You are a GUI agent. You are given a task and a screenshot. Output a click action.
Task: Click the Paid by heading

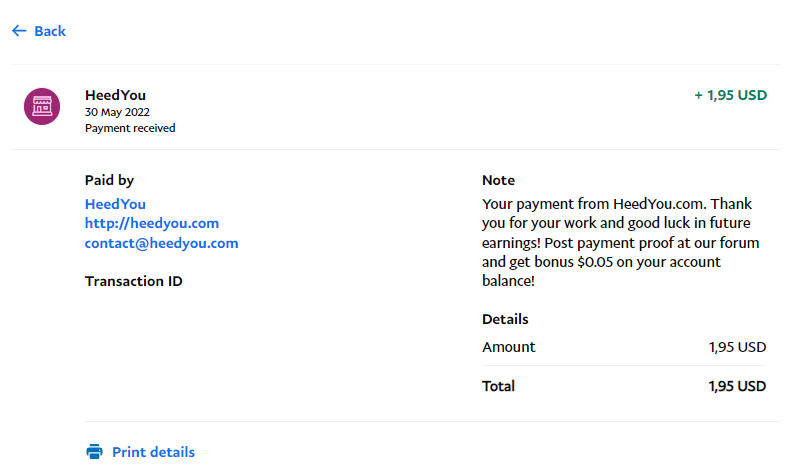(109, 180)
